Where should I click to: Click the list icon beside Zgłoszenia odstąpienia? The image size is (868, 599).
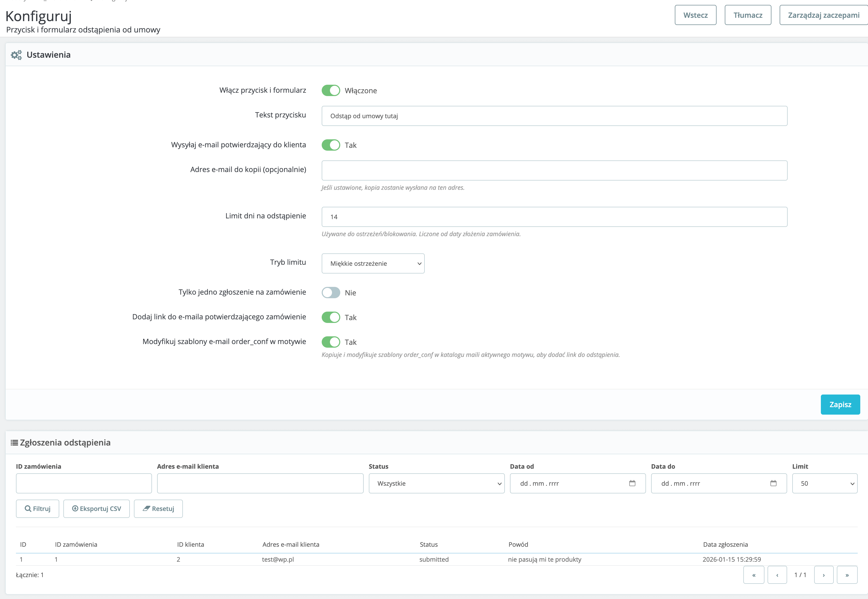click(x=14, y=442)
